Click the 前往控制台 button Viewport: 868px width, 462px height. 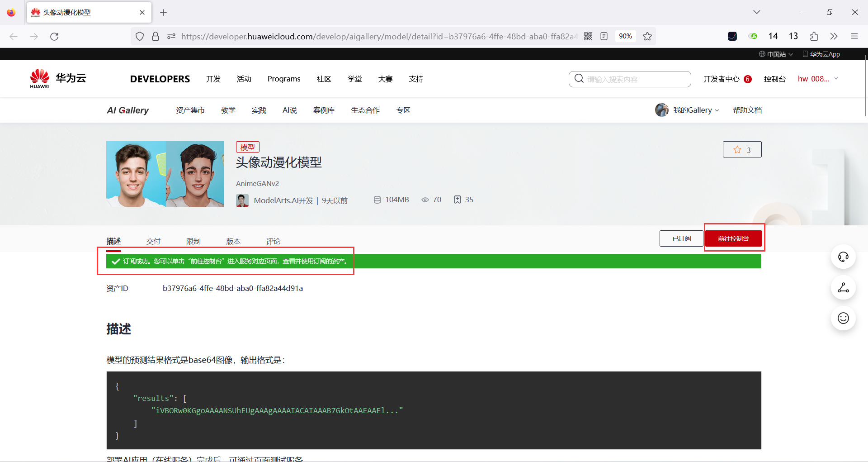coord(733,238)
